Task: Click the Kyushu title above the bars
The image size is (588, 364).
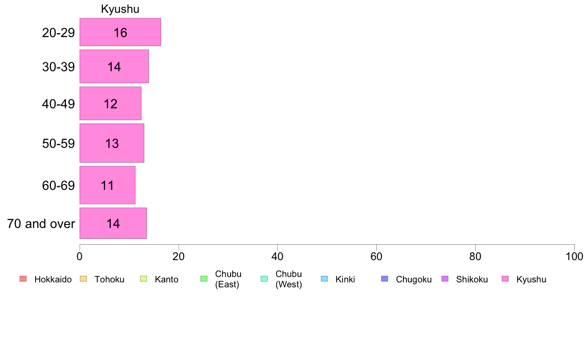Action: tap(120, 9)
